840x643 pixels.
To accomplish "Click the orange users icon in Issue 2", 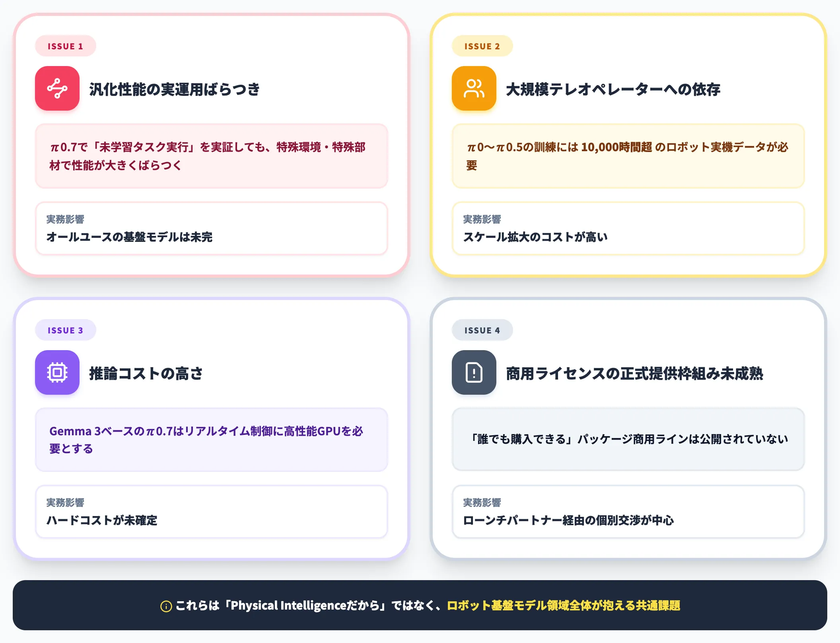I will pyautogui.click(x=474, y=88).
